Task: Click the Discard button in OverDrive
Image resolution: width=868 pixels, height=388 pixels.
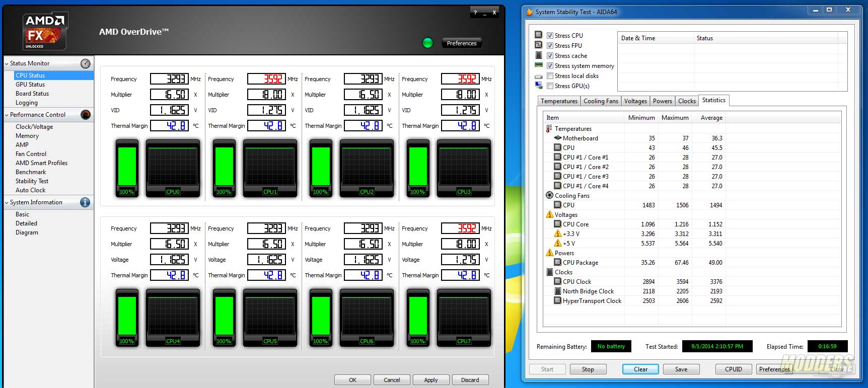Action: point(470,380)
